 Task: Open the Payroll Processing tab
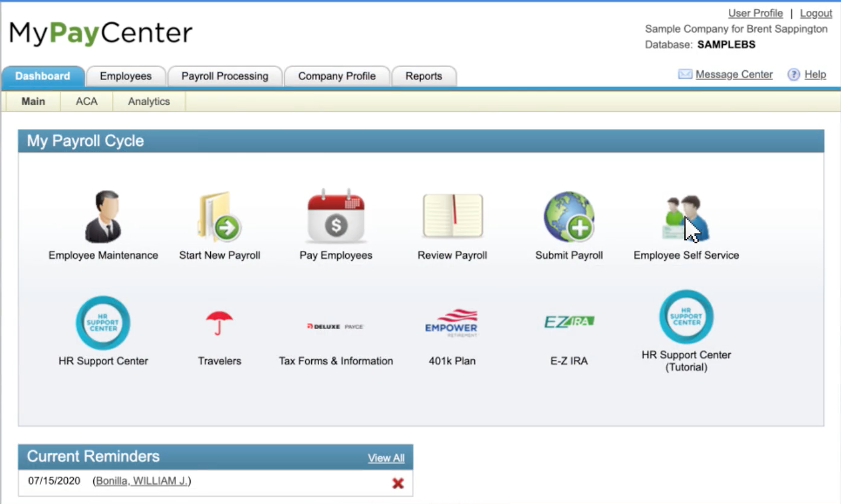225,76
